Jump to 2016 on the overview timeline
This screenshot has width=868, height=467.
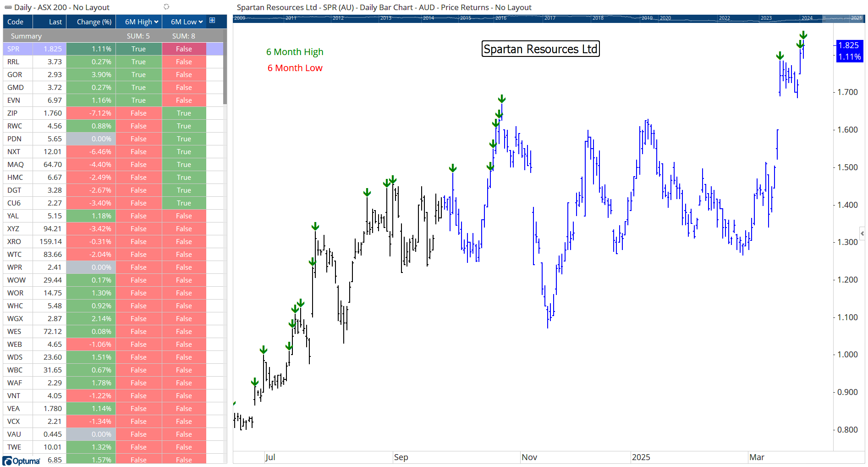pyautogui.click(x=500, y=18)
